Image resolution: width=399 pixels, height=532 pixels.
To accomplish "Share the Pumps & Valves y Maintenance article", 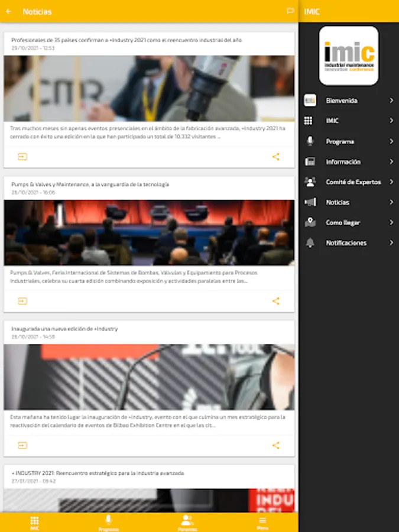I will point(276,301).
